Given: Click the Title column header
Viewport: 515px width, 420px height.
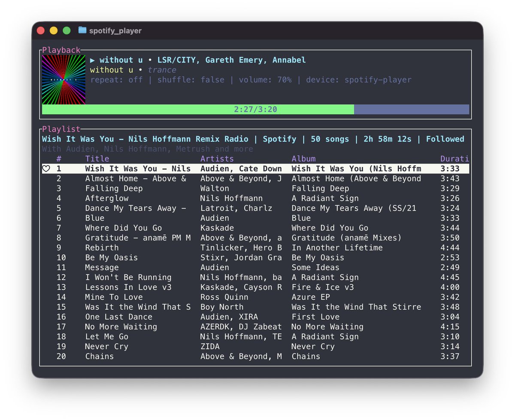Looking at the screenshot, I should pos(97,159).
